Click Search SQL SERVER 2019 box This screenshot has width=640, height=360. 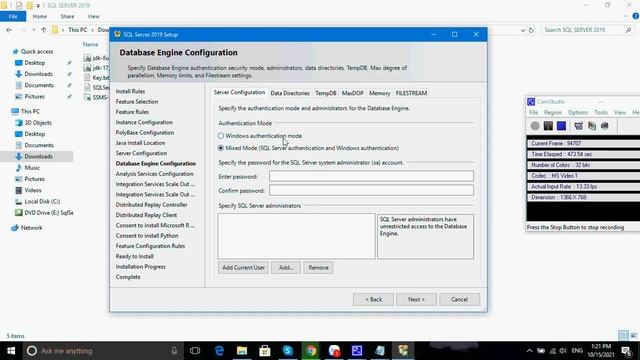pyautogui.click(x=587, y=30)
